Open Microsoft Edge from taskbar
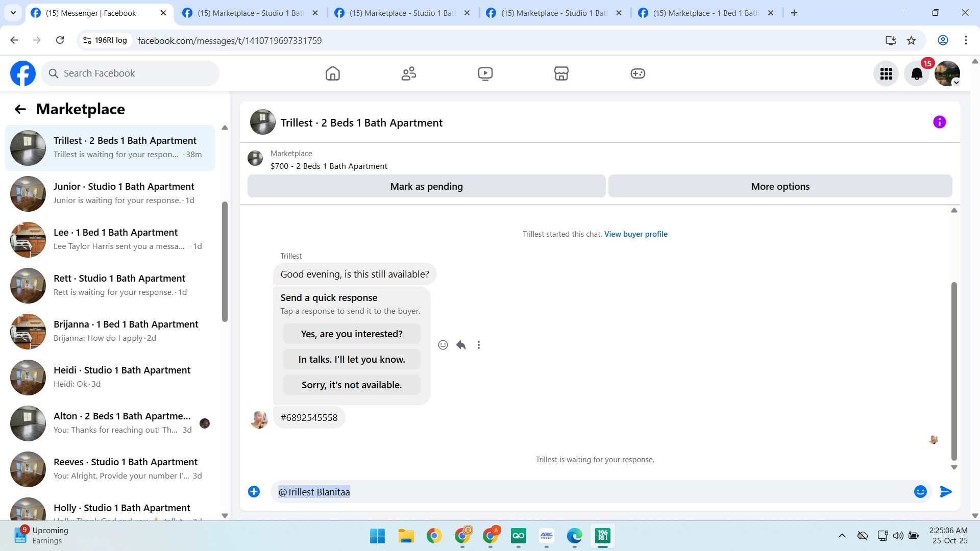Viewport: 980px width, 551px height. tap(574, 536)
